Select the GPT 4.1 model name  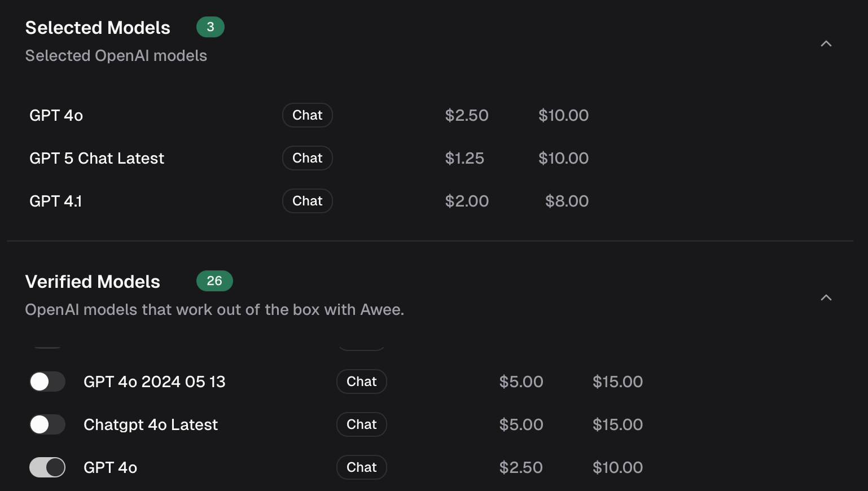(x=55, y=201)
